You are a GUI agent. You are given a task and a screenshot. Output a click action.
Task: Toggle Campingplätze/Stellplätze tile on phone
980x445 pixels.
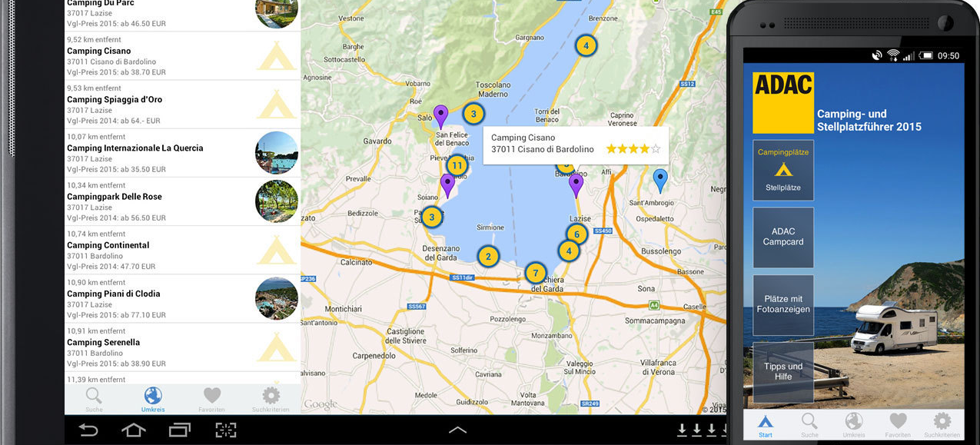pos(783,170)
